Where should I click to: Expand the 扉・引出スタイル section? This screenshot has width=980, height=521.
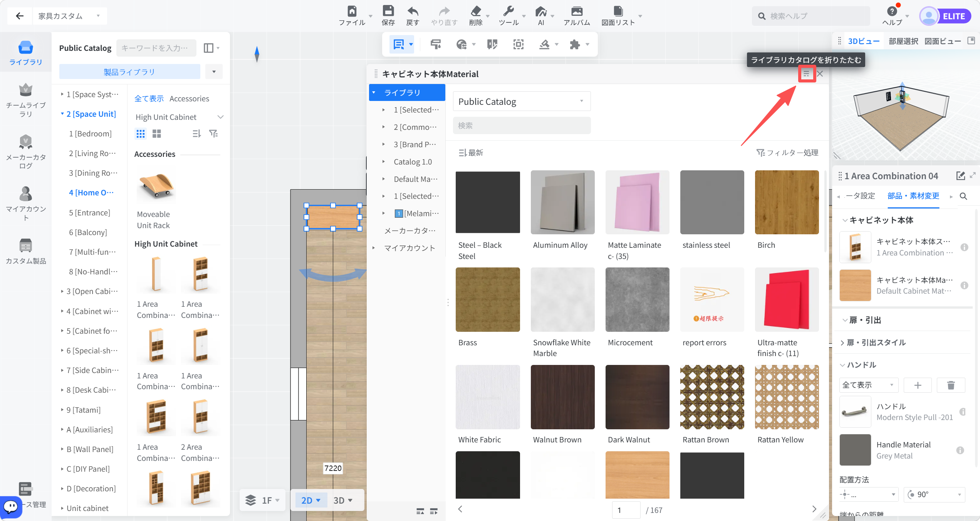842,343
